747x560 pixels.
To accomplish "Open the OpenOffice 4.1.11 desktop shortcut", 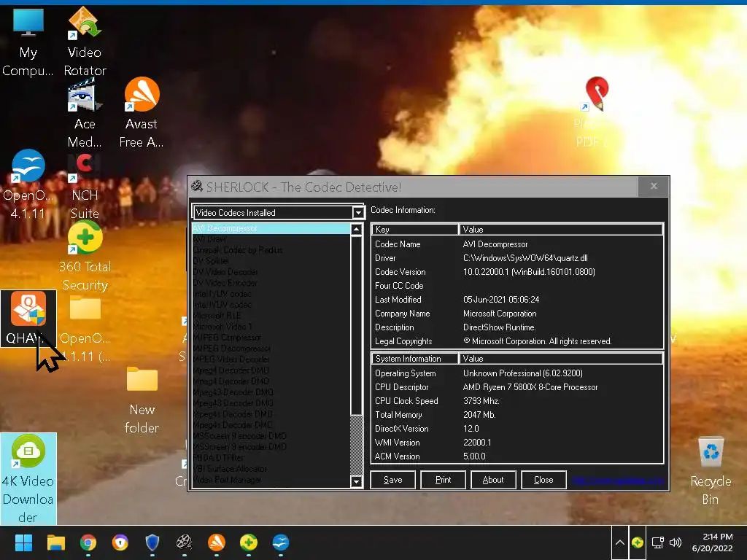I will [28, 184].
